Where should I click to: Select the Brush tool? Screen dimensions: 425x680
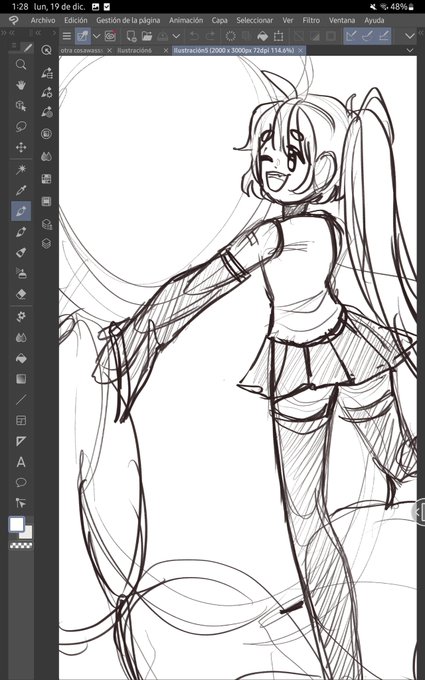(21, 252)
